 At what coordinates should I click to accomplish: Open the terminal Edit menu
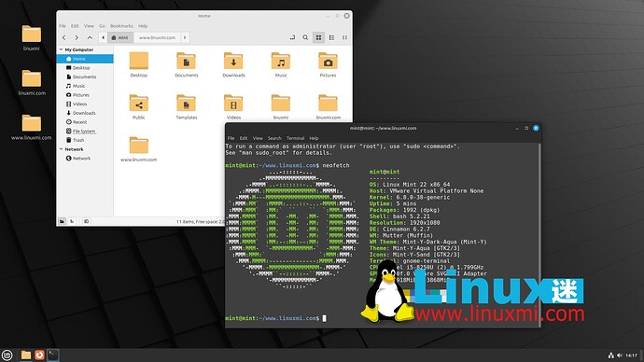[x=244, y=138]
